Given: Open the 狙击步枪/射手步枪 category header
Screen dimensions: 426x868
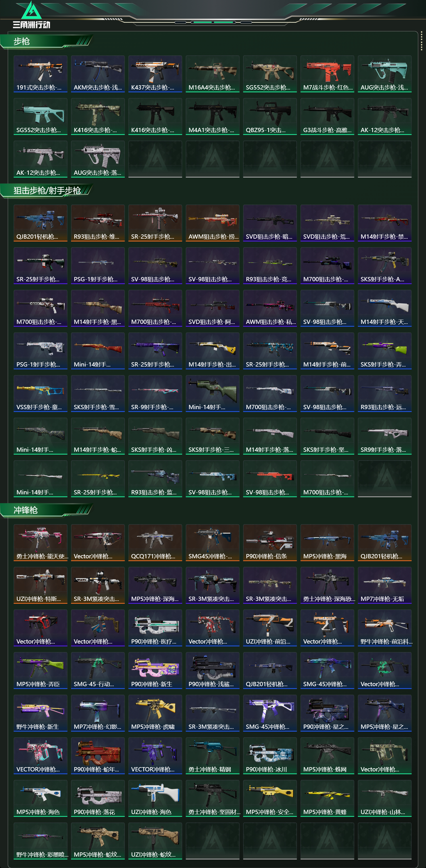Looking at the screenshot, I should tap(47, 191).
